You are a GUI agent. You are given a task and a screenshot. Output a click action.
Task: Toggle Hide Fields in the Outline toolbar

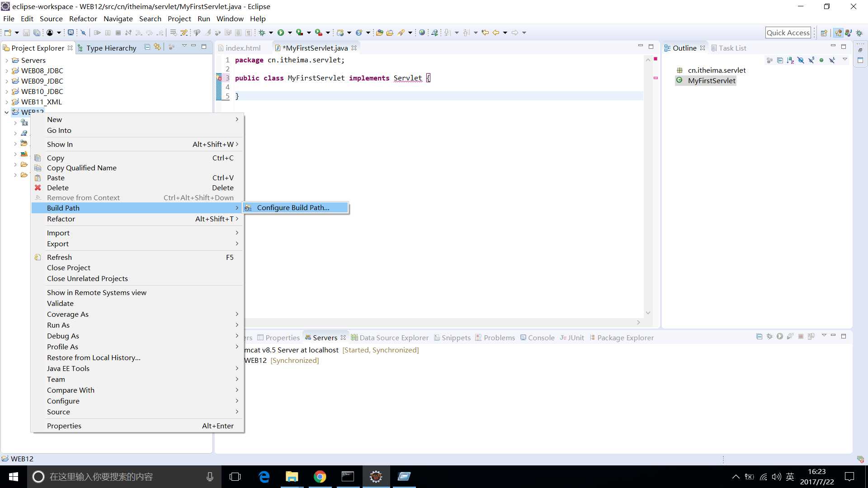coord(801,60)
